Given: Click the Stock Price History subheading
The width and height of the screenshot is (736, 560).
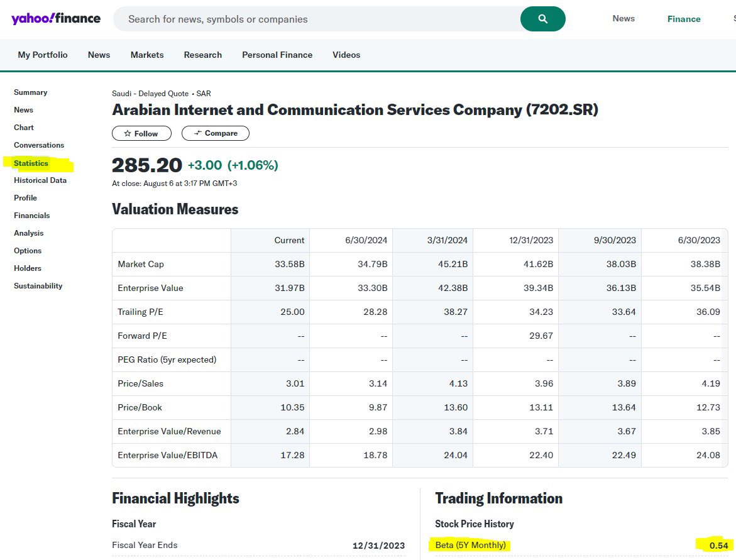Looking at the screenshot, I should [475, 524].
